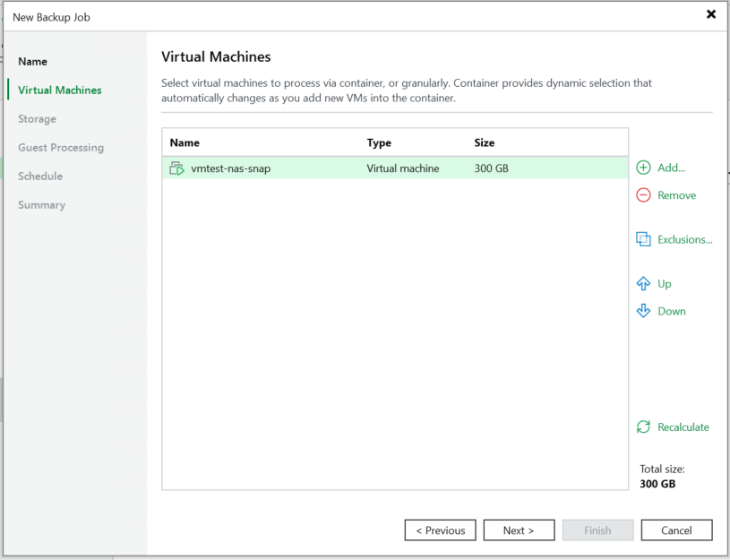Click the green plus Add icon
The width and height of the screenshot is (730, 560).
click(643, 168)
